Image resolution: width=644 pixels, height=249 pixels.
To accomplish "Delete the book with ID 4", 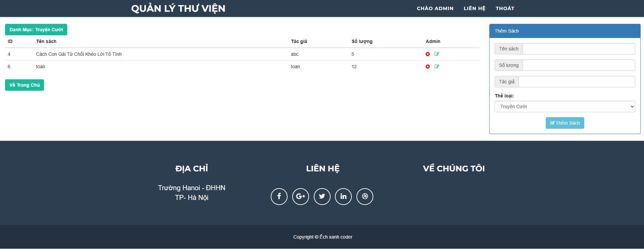I will [x=427, y=54].
